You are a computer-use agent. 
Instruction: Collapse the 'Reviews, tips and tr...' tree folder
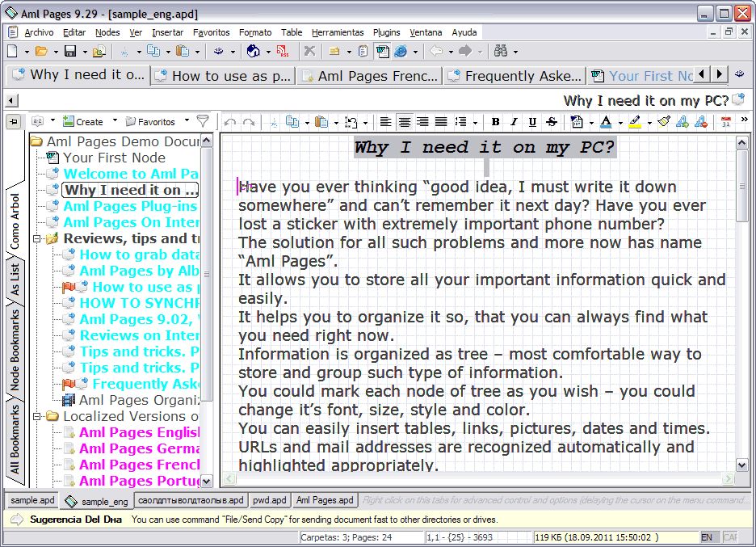point(37,239)
